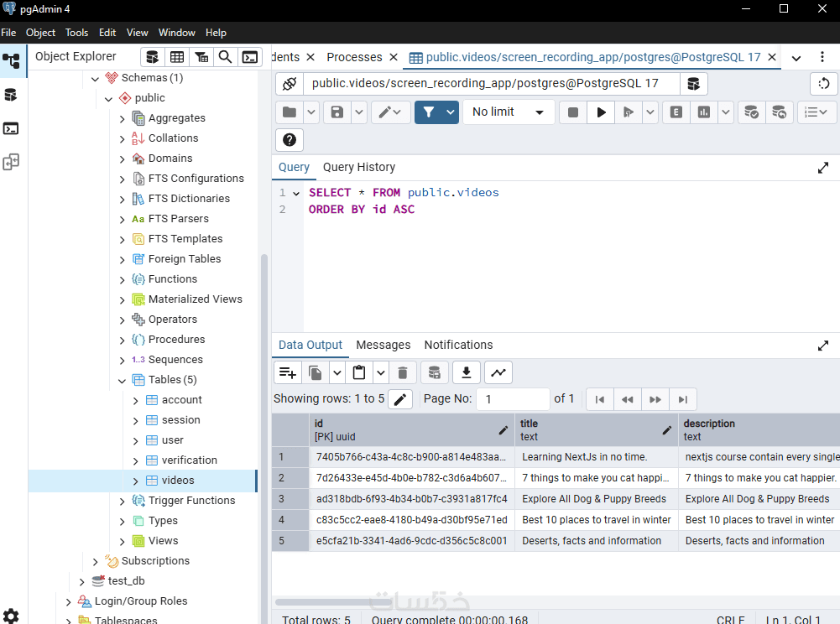The width and height of the screenshot is (840, 624).
Task: Open paste options dropdown arrow
Action: tap(381, 372)
